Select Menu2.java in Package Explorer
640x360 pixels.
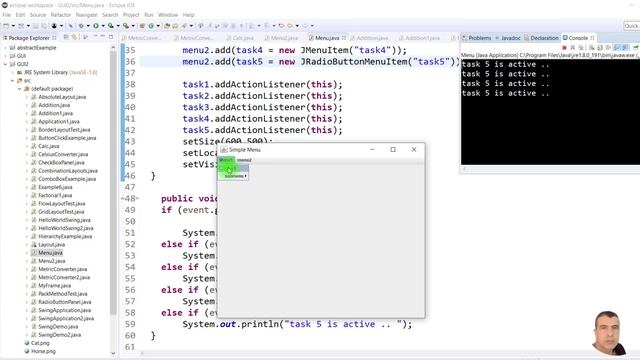point(51,261)
